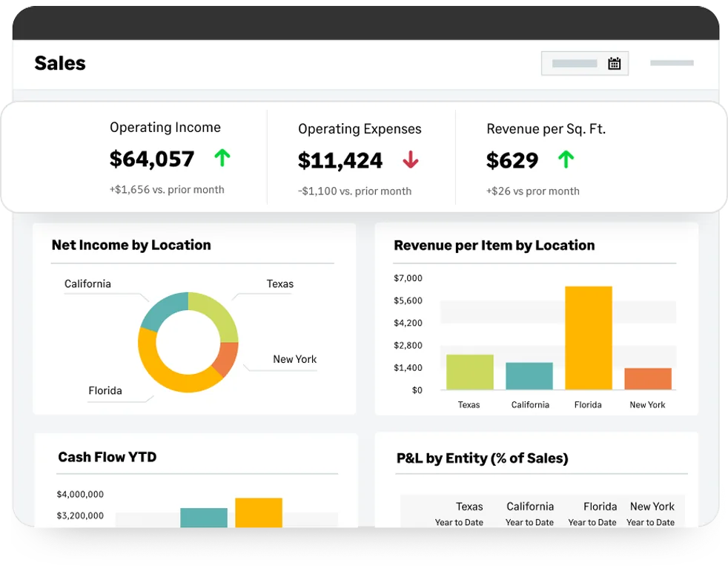Click the $3,200,000 cash flow axis label
This screenshot has height=566, width=728.
[80, 516]
